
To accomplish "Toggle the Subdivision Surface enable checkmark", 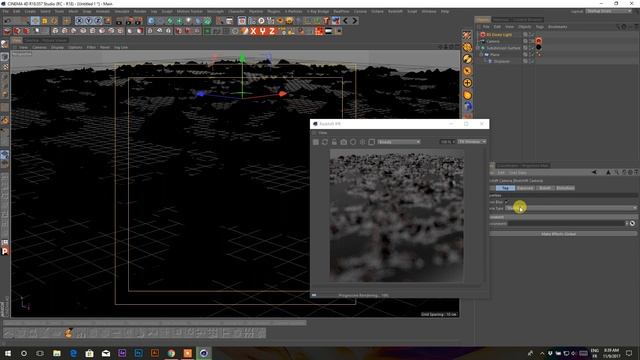I will 532,48.
